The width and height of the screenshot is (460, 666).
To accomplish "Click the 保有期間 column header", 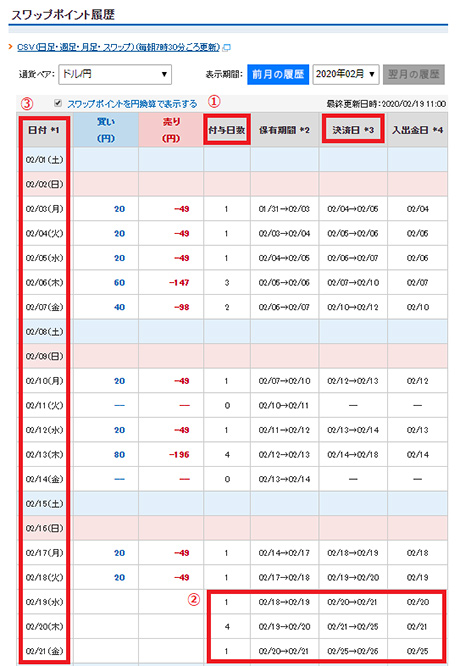I will [x=285, y=130].
